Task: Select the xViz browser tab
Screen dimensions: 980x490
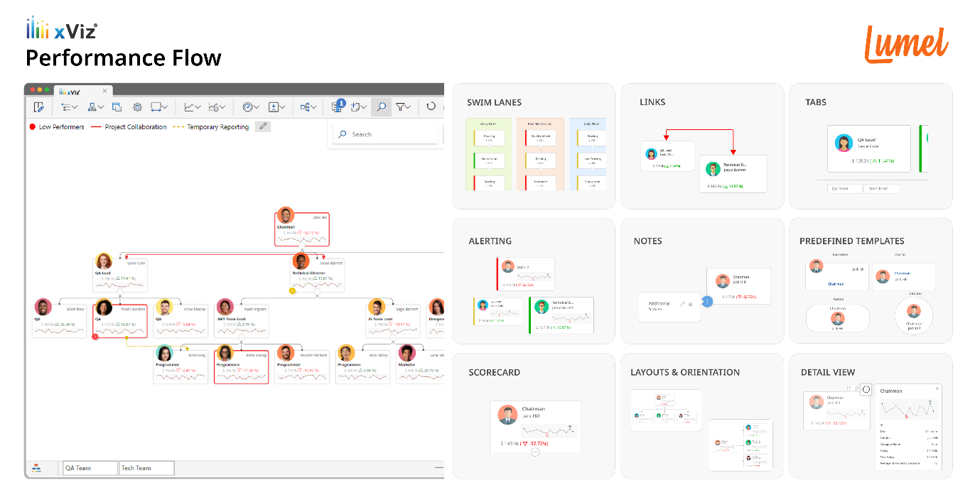Action: click(x=83, y=91)
